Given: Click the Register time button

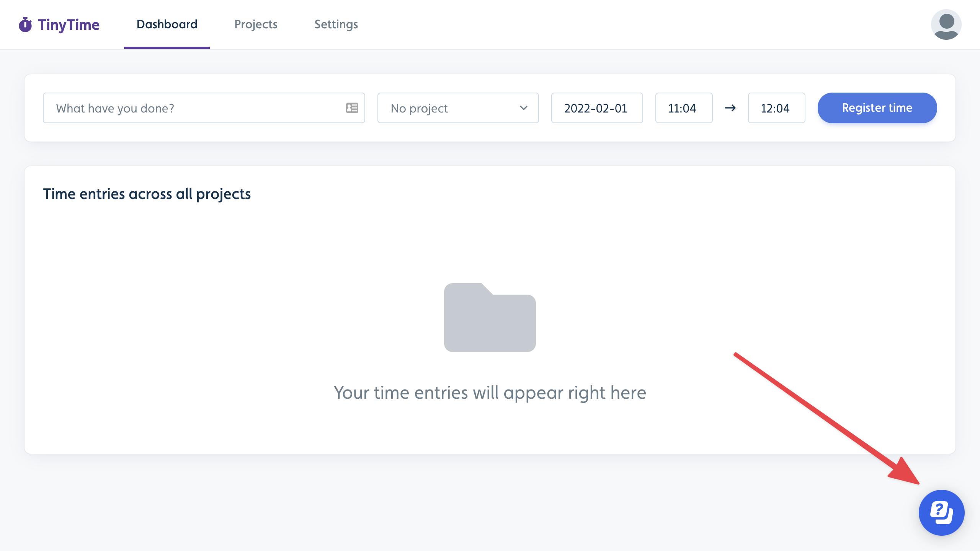Looking at the screenshot, I should 877,108.
